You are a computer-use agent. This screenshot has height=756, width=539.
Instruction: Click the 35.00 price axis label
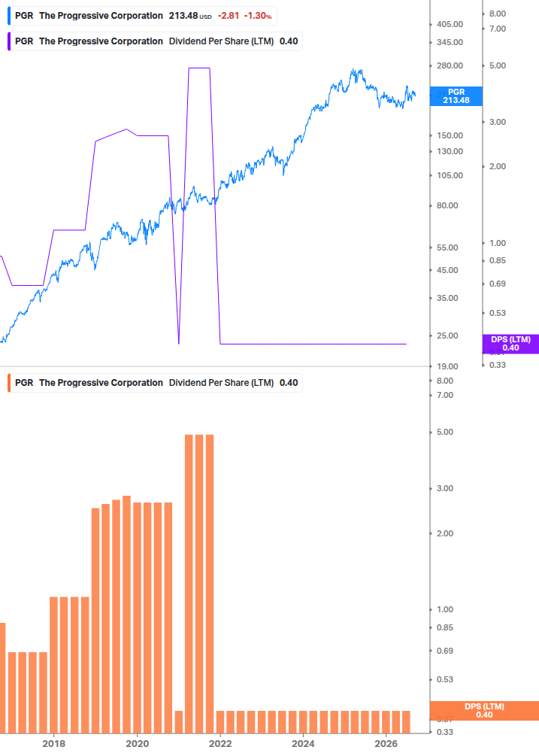pyautogui.click(x=447, y=298)
